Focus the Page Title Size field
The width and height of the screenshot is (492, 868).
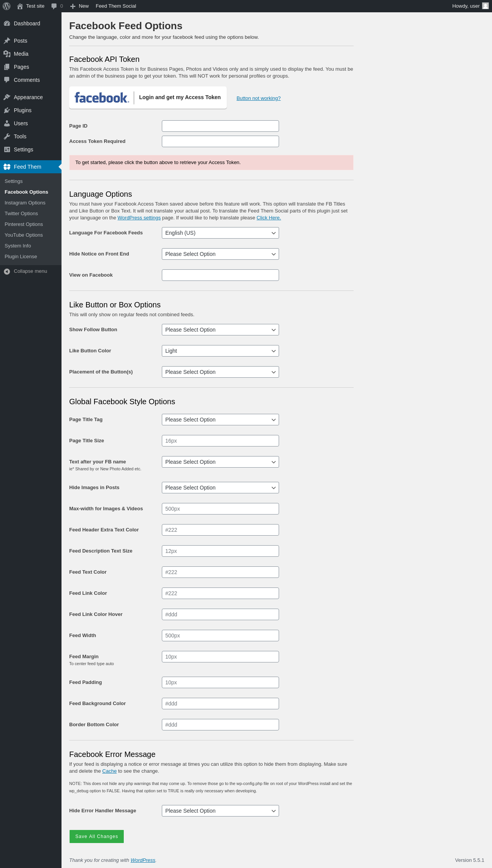(220, 441)
